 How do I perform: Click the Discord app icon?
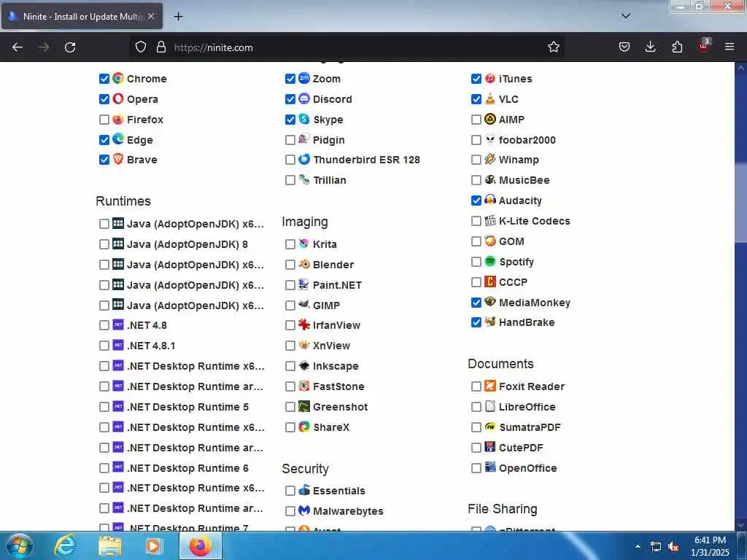coord(304,98)
